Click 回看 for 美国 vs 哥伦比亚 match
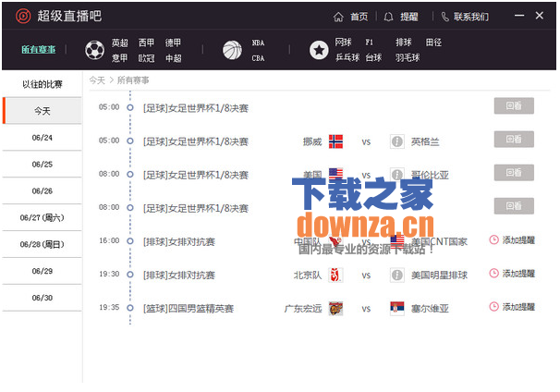Viewport: 560px width, 392px height. point(514,173)
